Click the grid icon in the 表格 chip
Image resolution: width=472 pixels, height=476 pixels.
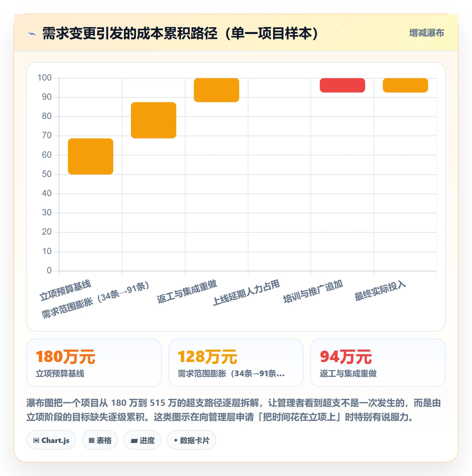pos(91,441)
